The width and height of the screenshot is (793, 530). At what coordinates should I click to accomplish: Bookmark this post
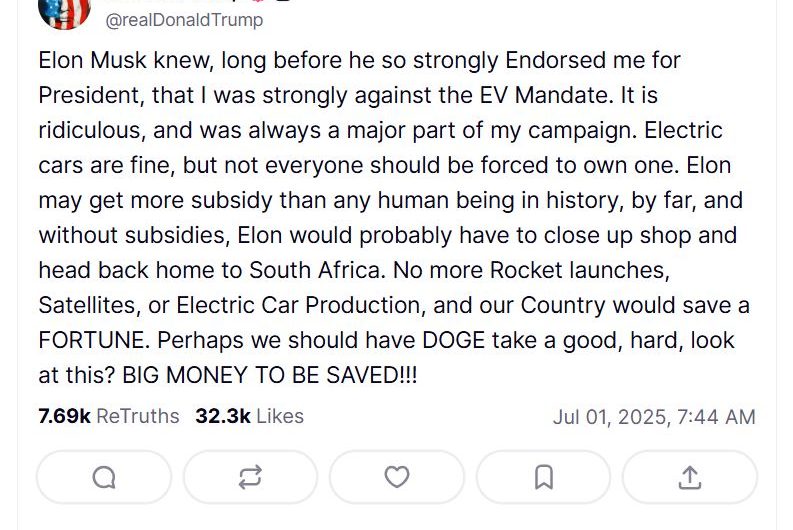[x=543, y=478]
